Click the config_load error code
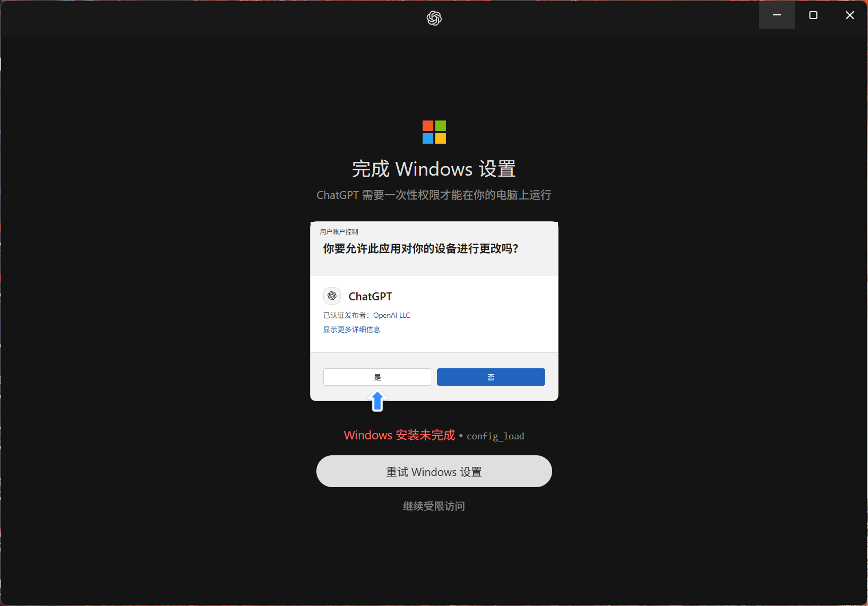The width and height of the screenshot is (868, 606). tap(495, 436)
